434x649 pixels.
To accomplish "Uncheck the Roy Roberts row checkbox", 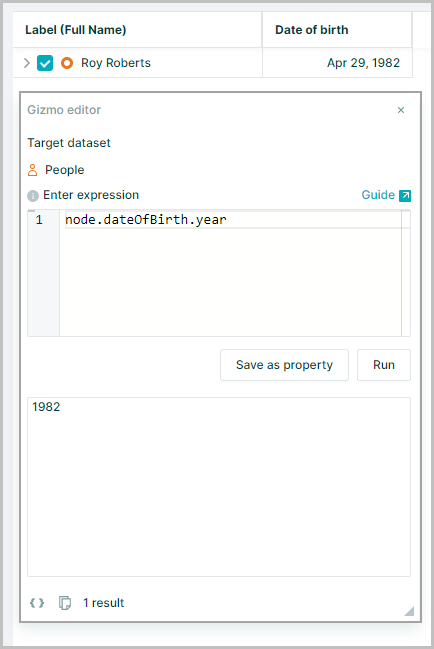I will (45, 63).
